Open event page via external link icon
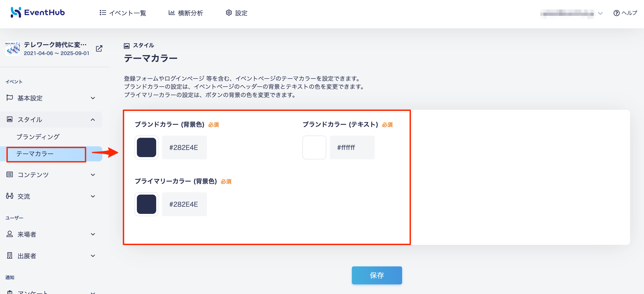 pyautogui.click(x=99, y=48)
